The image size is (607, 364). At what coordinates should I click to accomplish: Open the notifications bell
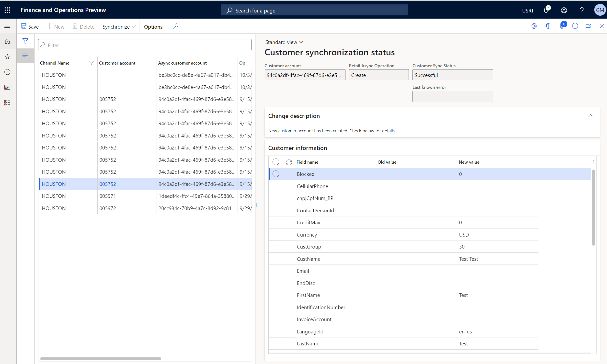(546, 10)
